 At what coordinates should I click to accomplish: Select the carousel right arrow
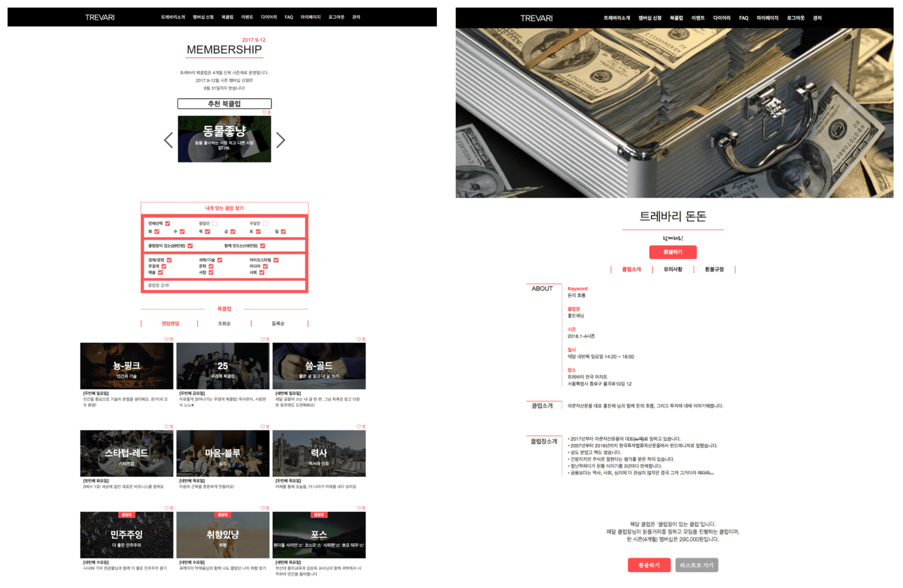[281, 140]
